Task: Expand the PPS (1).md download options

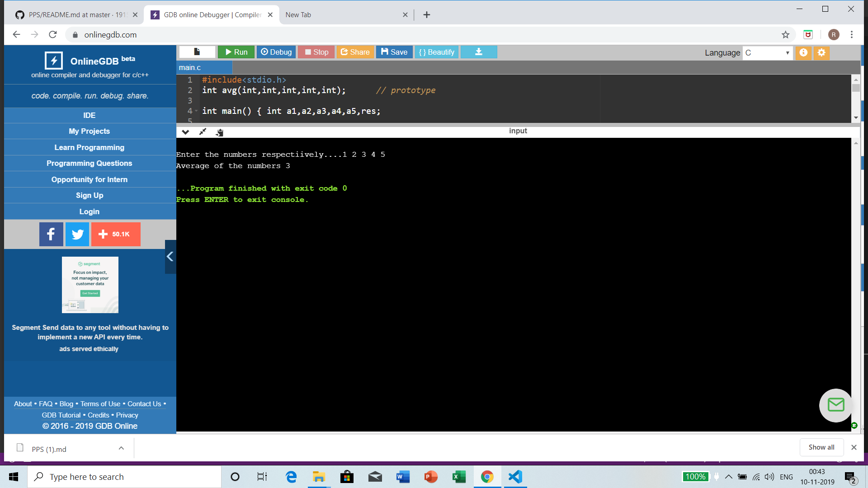Action: tap(121, 448)
